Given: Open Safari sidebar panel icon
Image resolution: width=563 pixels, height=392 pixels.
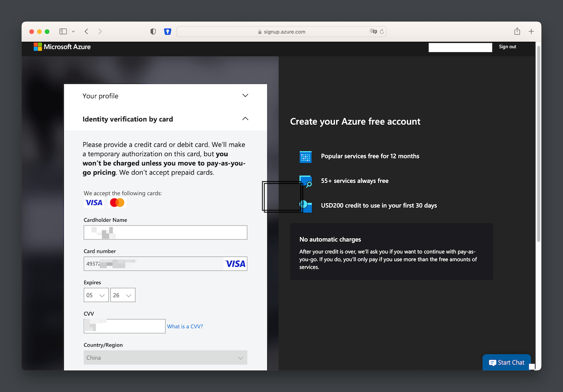Looking at the screenshot, I should coord(63,31).
